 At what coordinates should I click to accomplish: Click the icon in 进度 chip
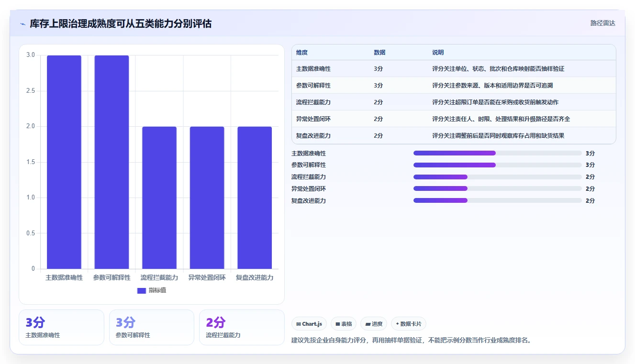(x=368, y=324)
